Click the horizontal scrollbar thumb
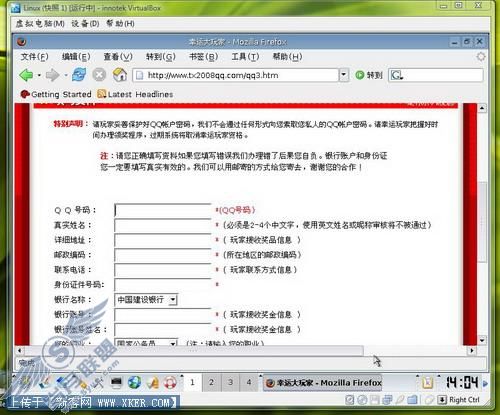 point(194,351)
